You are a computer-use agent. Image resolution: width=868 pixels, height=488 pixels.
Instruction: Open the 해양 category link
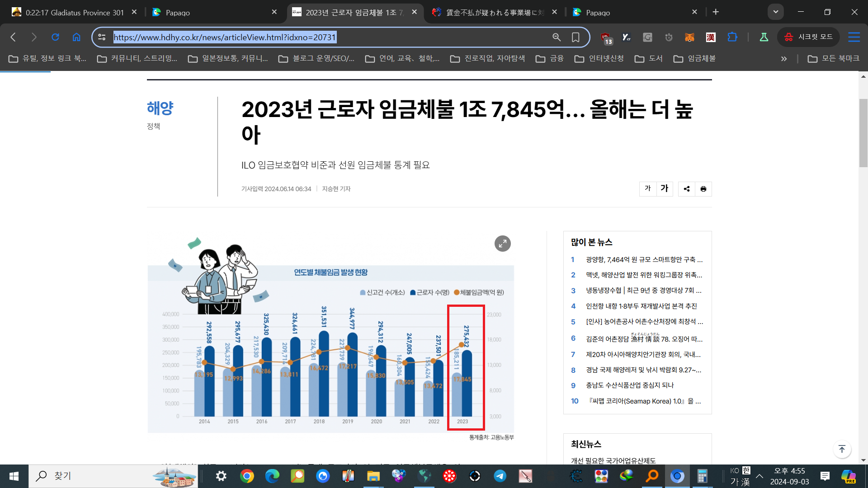point(160,108)
